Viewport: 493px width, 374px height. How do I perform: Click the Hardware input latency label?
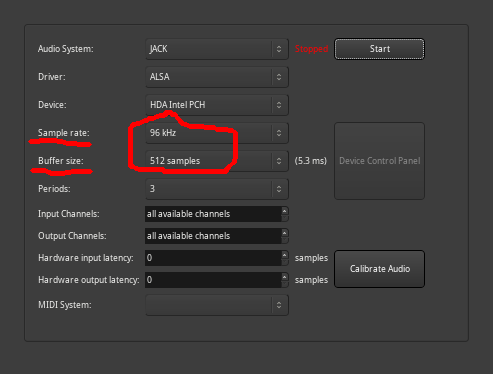[x=86, y=258]
